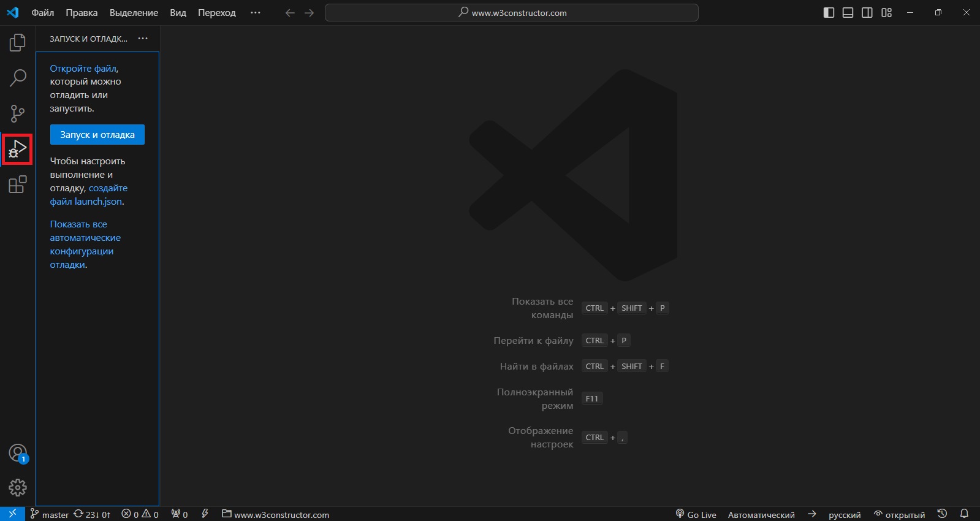This screenshot has height=521, width=980.
Task: Click the Откройте файл link
Action: (x=83, y=69)
